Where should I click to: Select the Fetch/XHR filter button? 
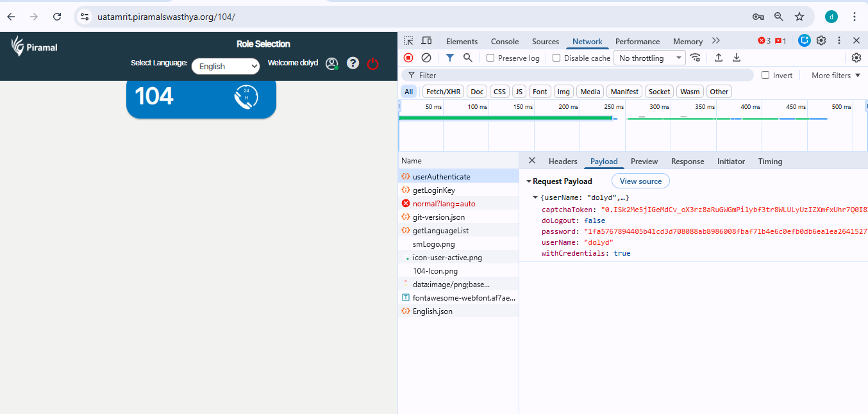(443, 92)
